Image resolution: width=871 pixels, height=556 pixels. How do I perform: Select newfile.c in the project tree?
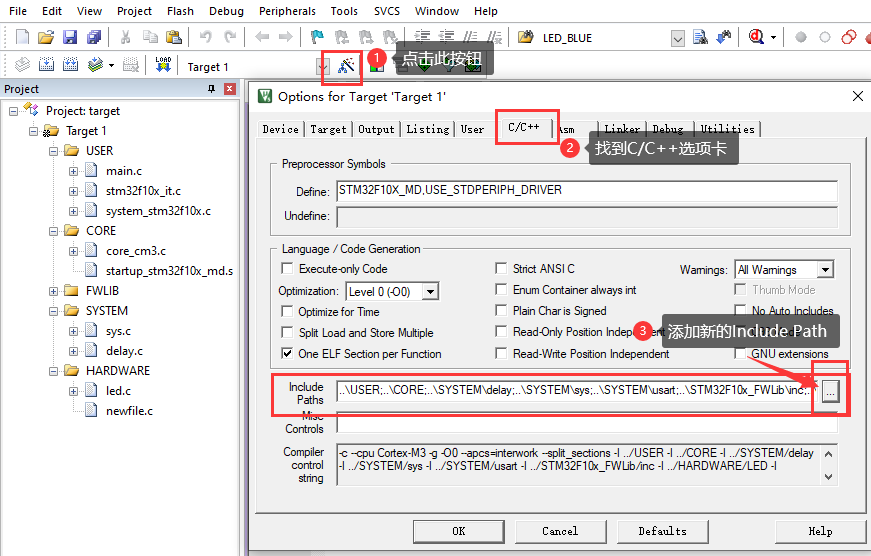(129, 411)
